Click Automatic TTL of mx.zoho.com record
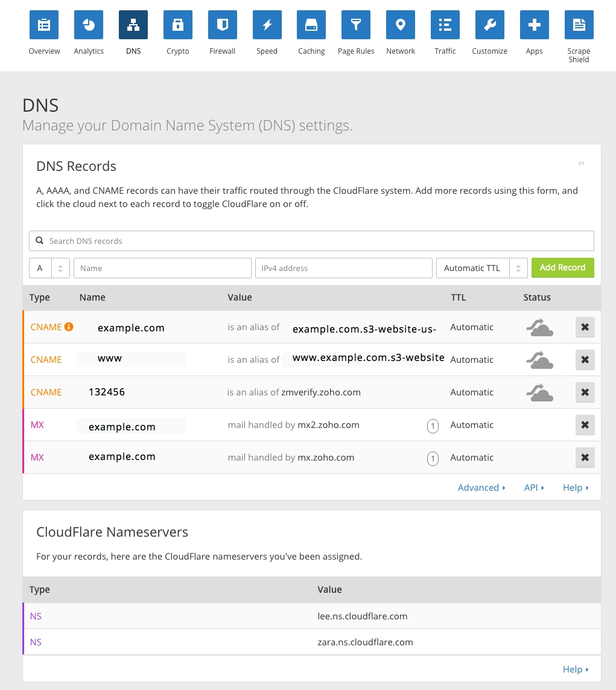The height and width of the screenshot is (690, 616). (x=472, y=457)
